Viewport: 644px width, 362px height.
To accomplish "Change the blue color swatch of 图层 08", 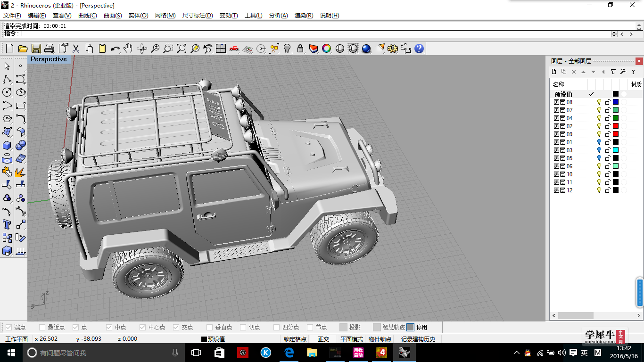I will coord(616,102).
